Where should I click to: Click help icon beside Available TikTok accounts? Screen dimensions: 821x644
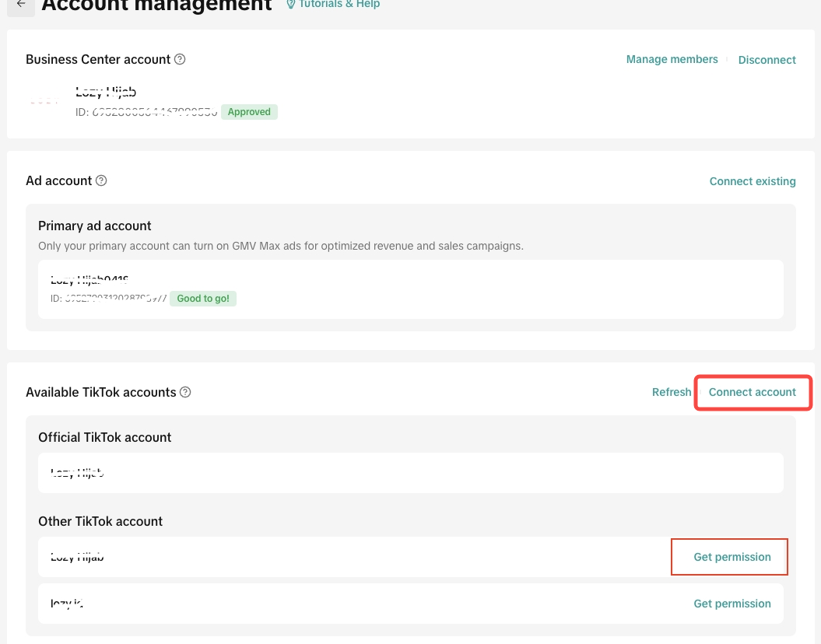(x=185, y=392)
